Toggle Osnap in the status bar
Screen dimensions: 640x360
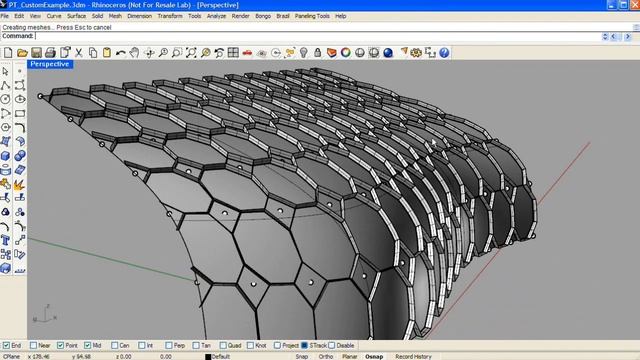374,356
